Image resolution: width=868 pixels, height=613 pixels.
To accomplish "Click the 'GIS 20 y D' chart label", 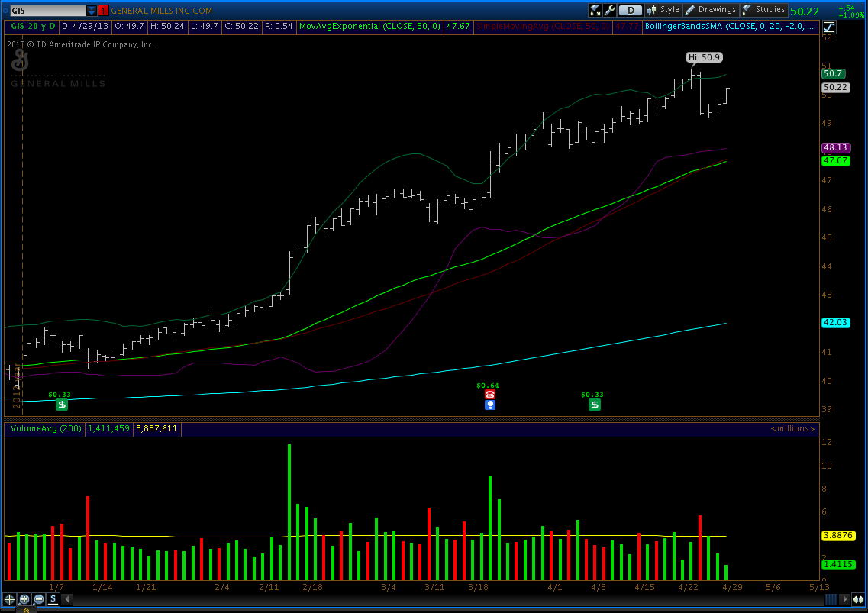I will [34, 26].
